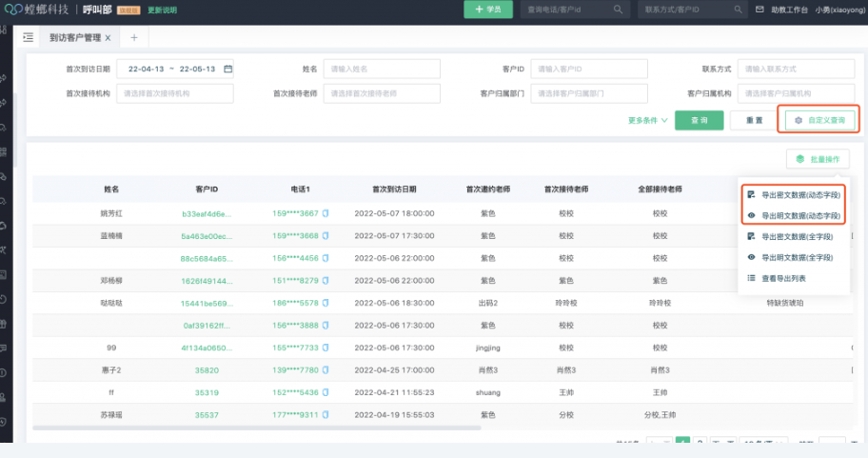Click the name cell 姚芳红
Image resolution: width=868 pixels, height=458 pixels.
pyautogui.click(x=111, y=213)
